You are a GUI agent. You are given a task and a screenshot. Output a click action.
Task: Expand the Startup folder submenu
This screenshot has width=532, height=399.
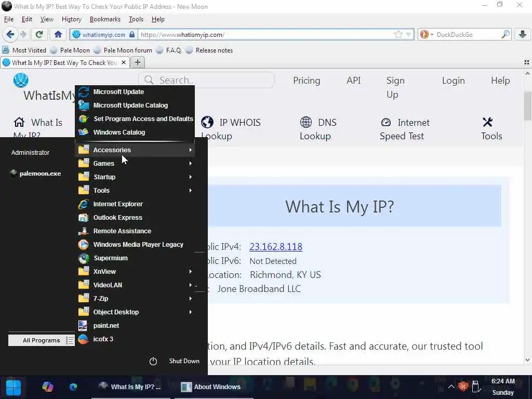136,177
